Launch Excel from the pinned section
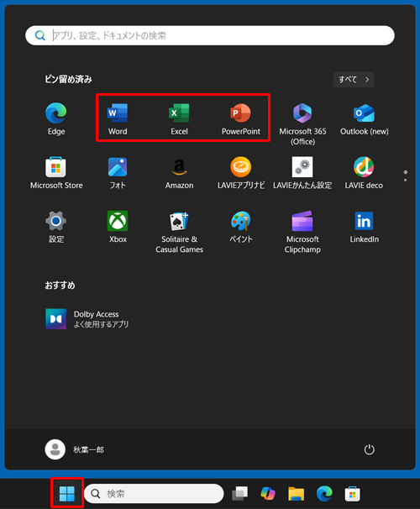The image size is (420, 509). (179, 118)
